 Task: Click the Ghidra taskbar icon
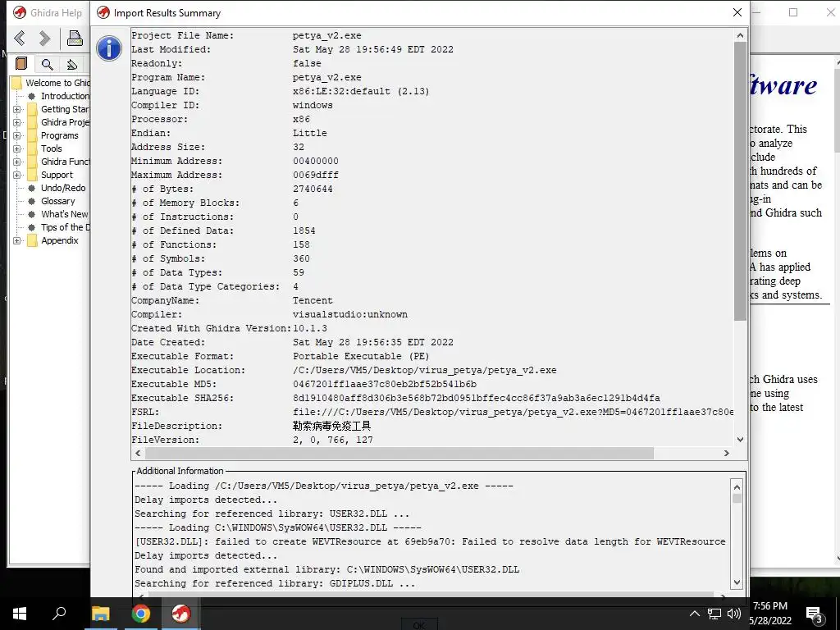pyautogui.click(x=181, y=614)
